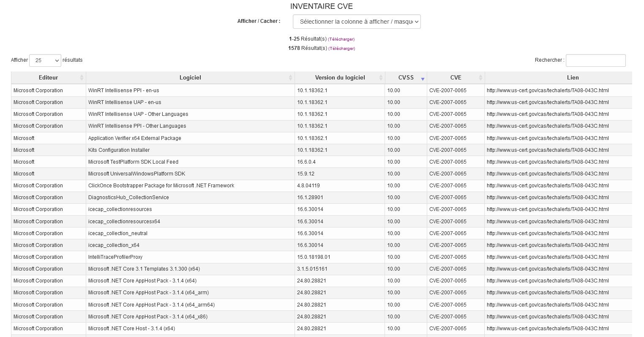Download all 1578 results via Télécharger
The height and width of the screenshot is (337, 644).
tap(341, 49)
